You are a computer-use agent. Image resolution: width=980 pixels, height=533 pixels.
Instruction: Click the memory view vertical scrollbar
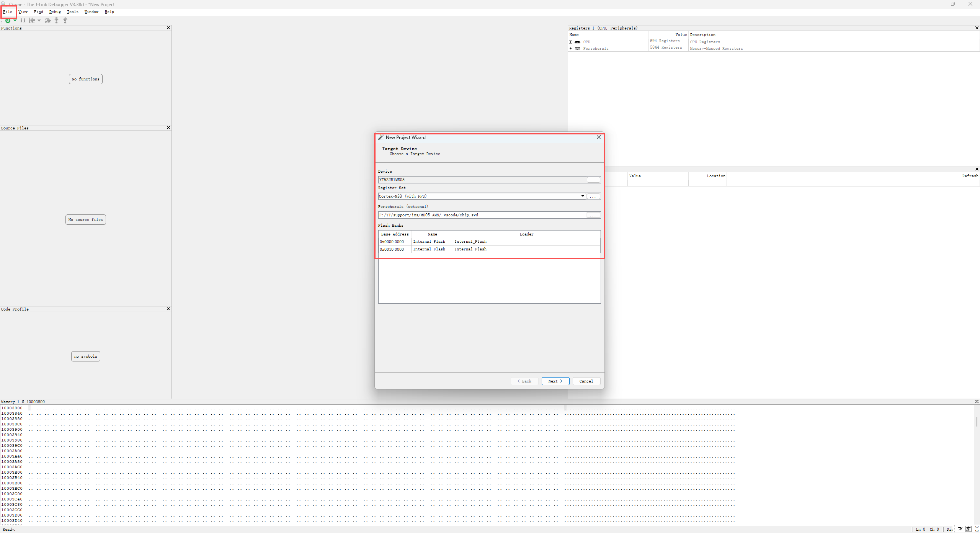977,422
